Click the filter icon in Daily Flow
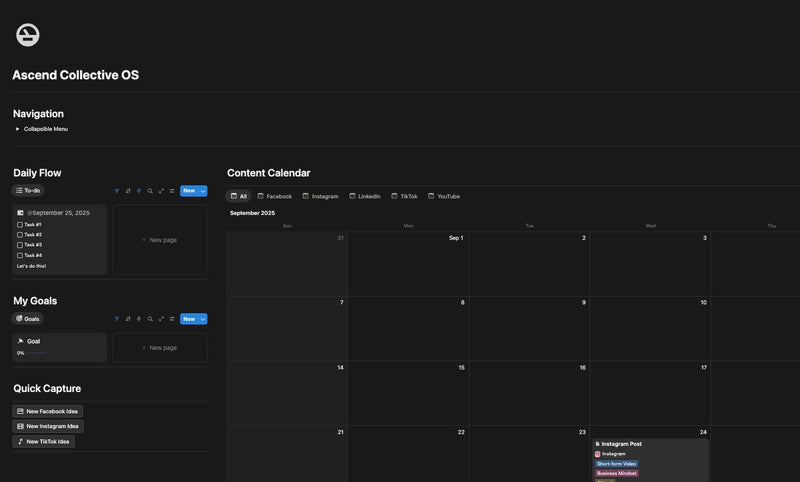This screenshot has height=482, width=800. [117, 191]
